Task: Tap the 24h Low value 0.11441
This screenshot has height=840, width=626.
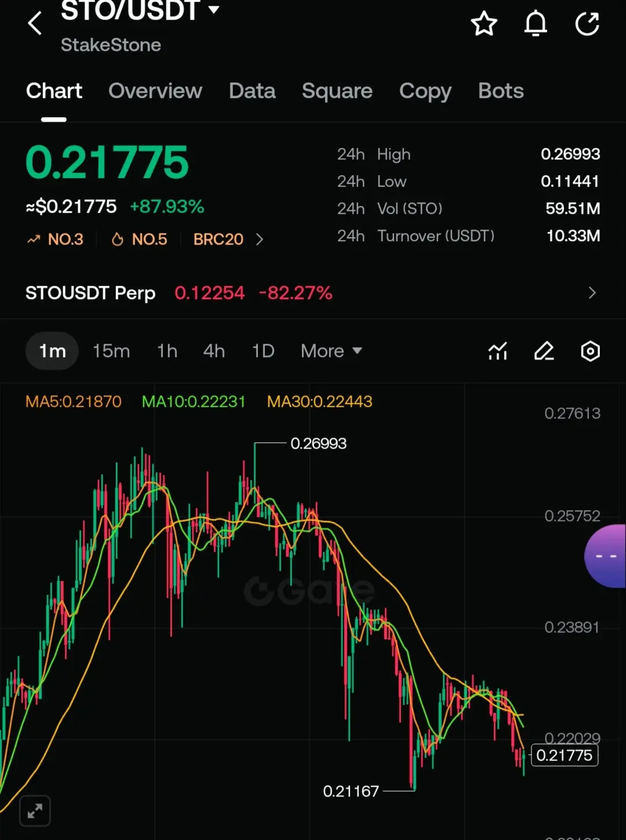Action: click(570, 181)
